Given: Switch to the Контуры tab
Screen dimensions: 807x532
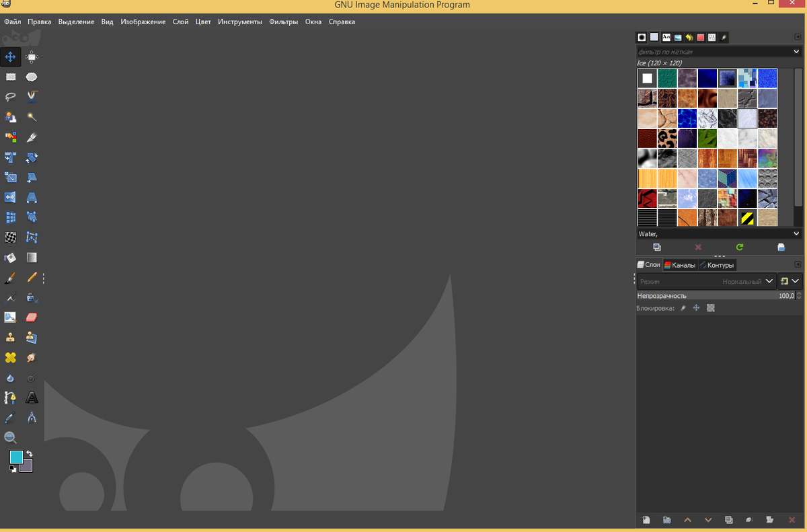Looking at the screenshot, I should (x=717, y=265).
